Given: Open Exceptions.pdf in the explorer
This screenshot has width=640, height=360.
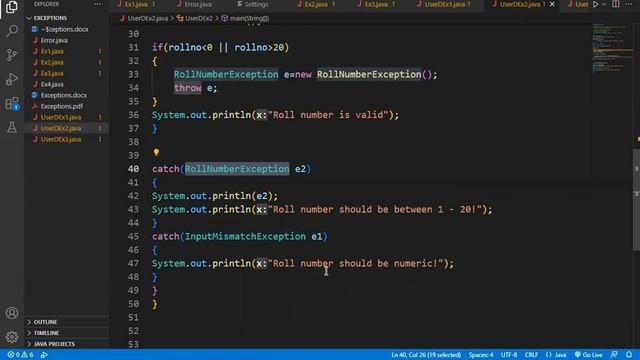Looking at the screenshot, I should coord(62,106).
